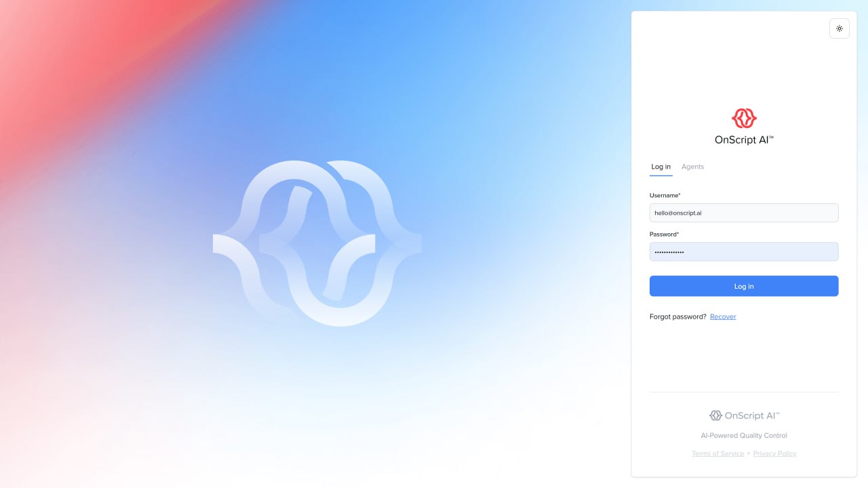Click the "OnScript AI" heading text
The width and height of the screenshot is (868, 488).
(744, 140)
